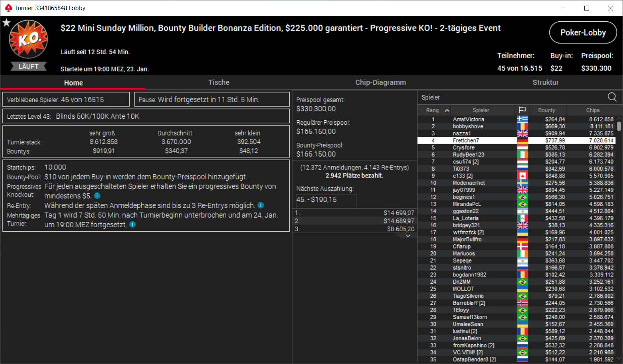Viewport: 623px width, 364px height.
Task: Select player row bobbyshove
Action: 516,126
